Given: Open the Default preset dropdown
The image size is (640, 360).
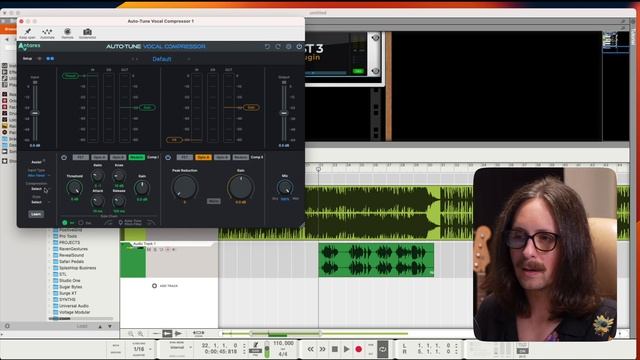Looking at the screenshot, I should click(x=162, y=59).
